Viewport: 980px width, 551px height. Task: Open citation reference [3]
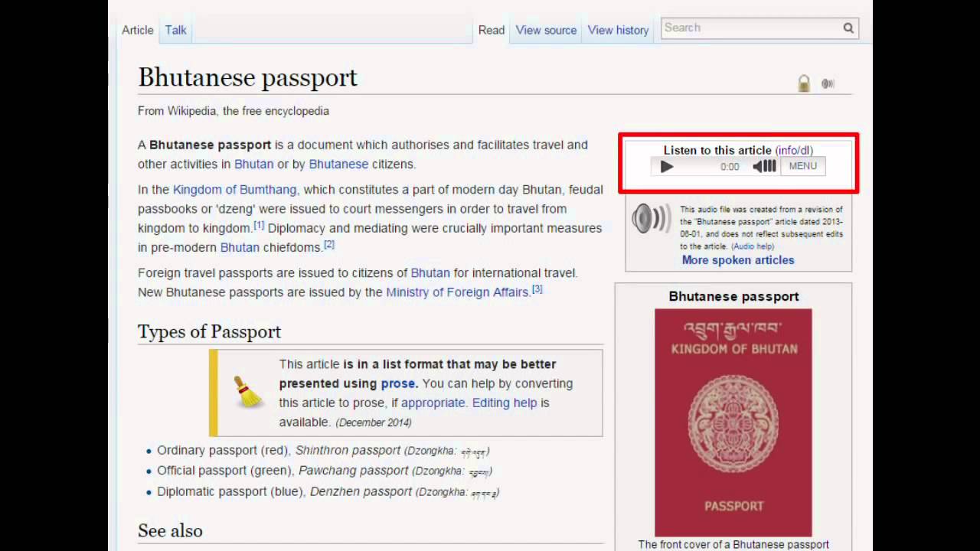tap(537, 289)
